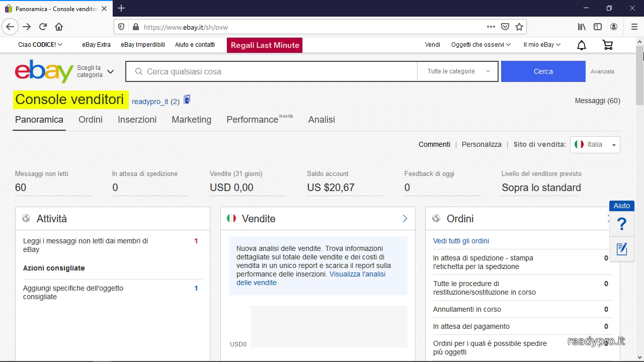
Task: Click the Commenti link
Action: [x=434, y=144]
